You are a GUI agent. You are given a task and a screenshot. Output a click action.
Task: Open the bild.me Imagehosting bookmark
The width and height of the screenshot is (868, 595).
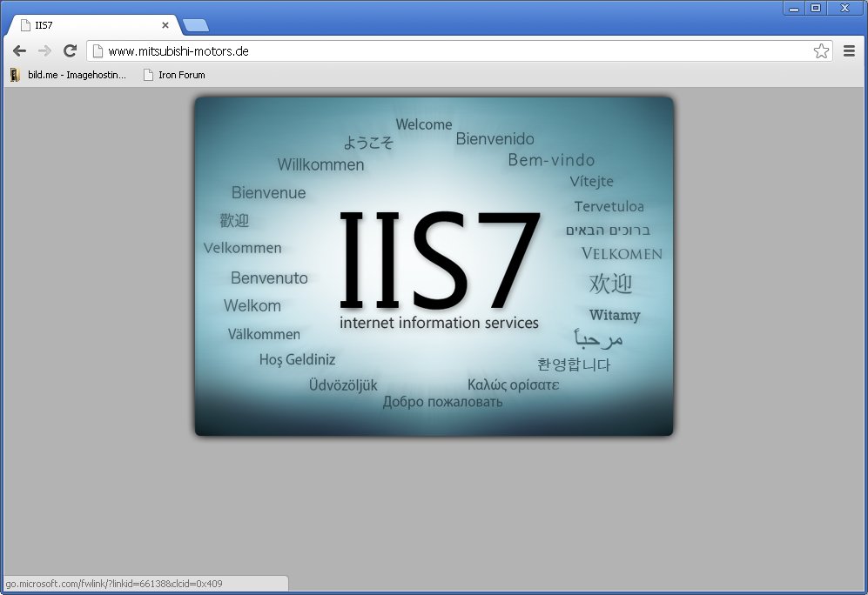[68, 75]
